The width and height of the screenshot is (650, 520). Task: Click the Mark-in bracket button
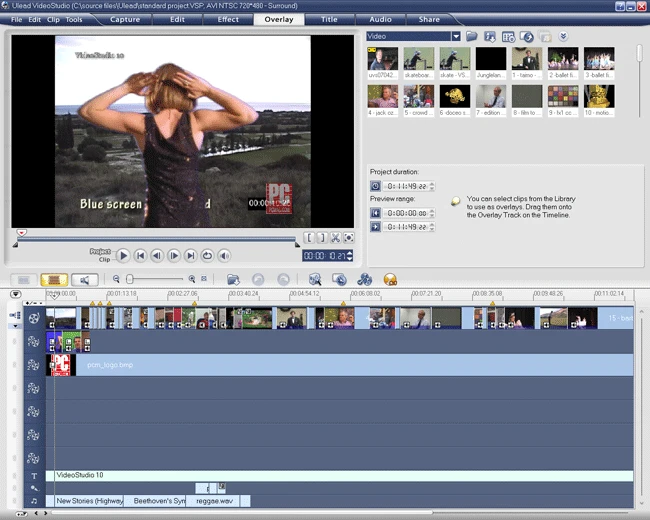pyautogui.click(x=309, y=238)
